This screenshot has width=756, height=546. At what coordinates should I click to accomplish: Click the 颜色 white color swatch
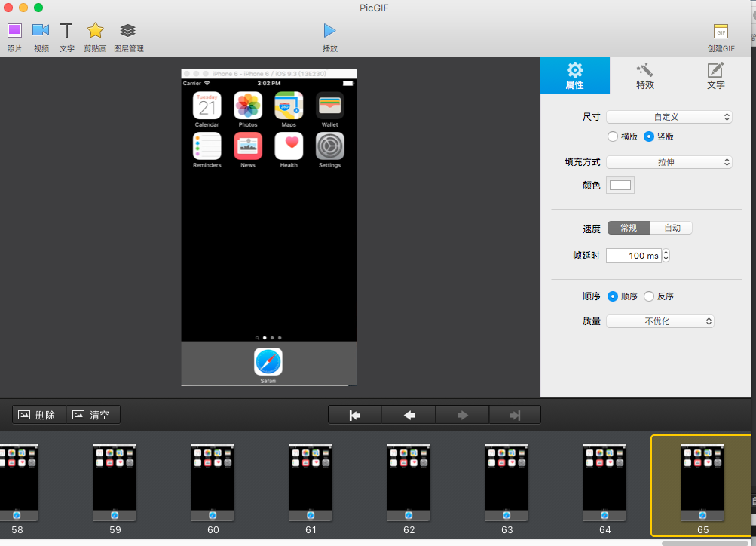coord(620,186)
